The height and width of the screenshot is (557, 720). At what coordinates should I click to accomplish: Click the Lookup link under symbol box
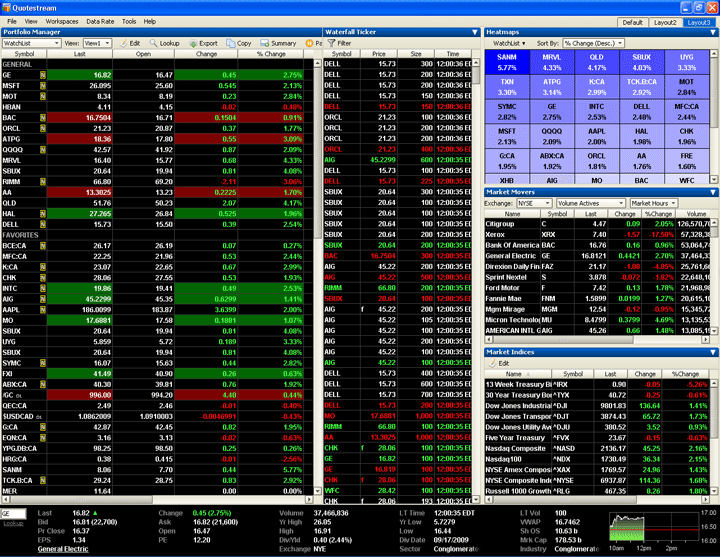point(13,523)
